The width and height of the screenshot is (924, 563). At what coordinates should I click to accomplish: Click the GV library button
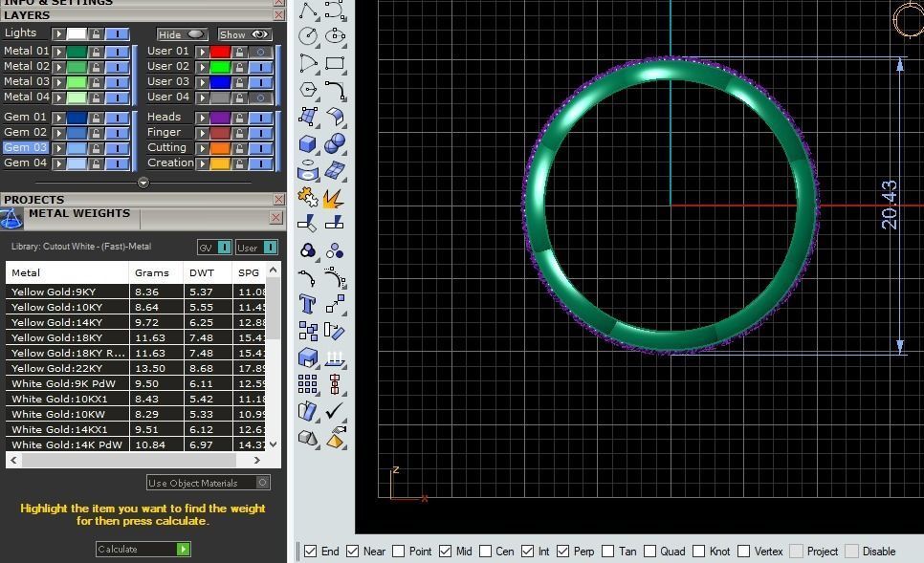pos(214,248)
